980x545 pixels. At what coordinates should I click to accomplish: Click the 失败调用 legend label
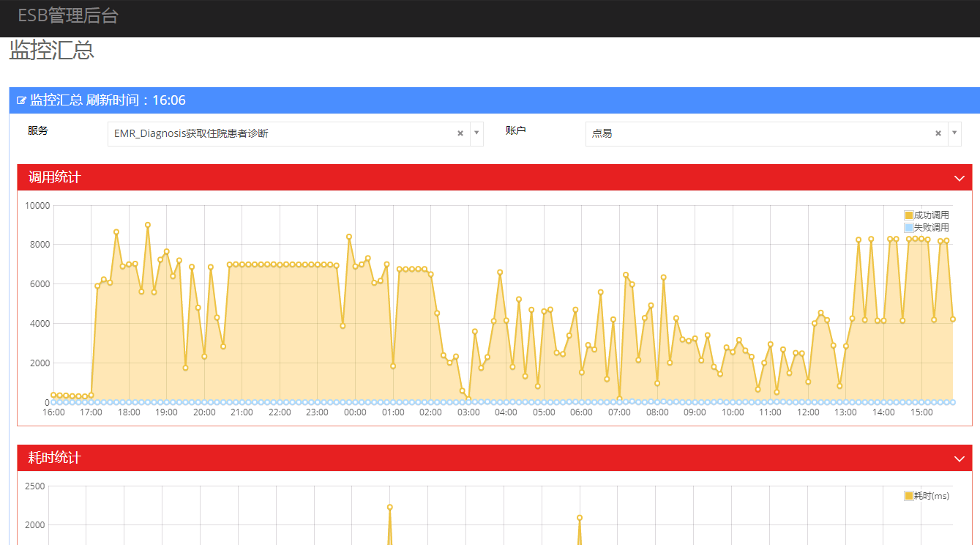tap(932, 228)
